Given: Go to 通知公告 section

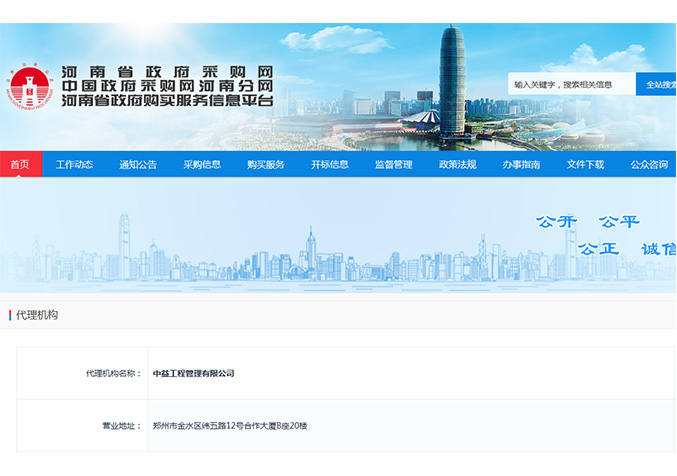Looking at the screenshot, I should 138,164.
